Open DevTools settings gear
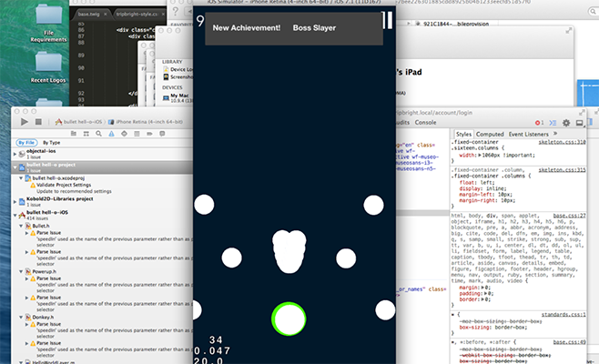Screen dimensions: 599x364 pyautogui.click(x=566, y=123)
